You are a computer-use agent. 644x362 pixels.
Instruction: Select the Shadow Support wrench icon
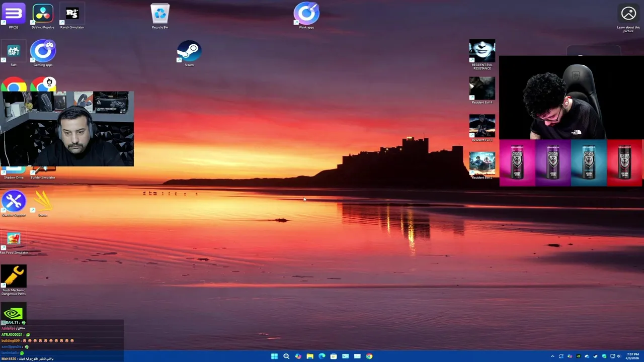[x=14, y=204]
